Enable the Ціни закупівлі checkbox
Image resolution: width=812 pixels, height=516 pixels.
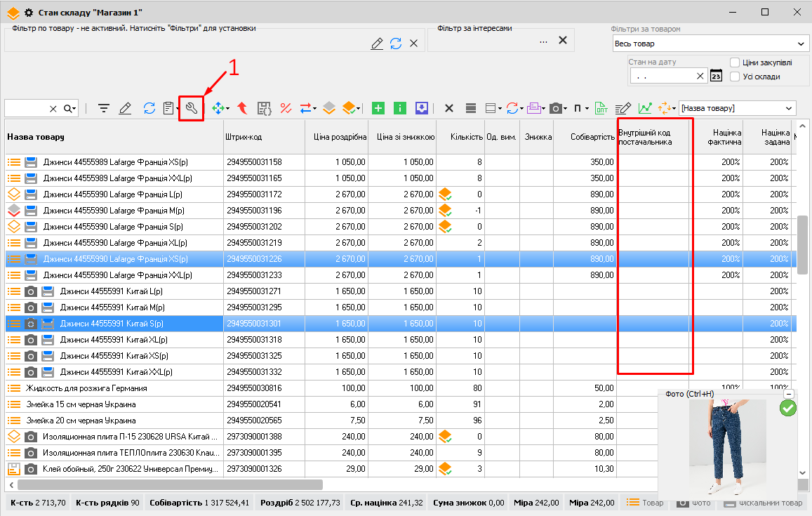click(736, 62)
